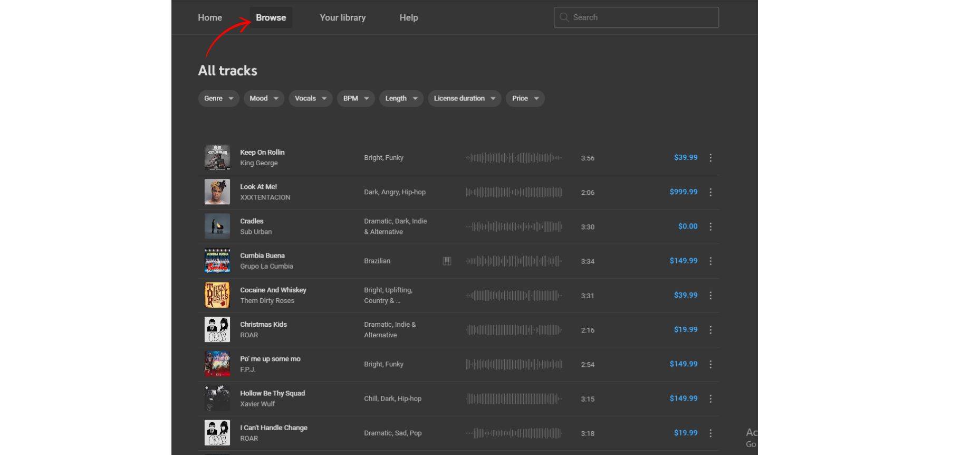Seek within the Keep On Rollin waveform

514,158
